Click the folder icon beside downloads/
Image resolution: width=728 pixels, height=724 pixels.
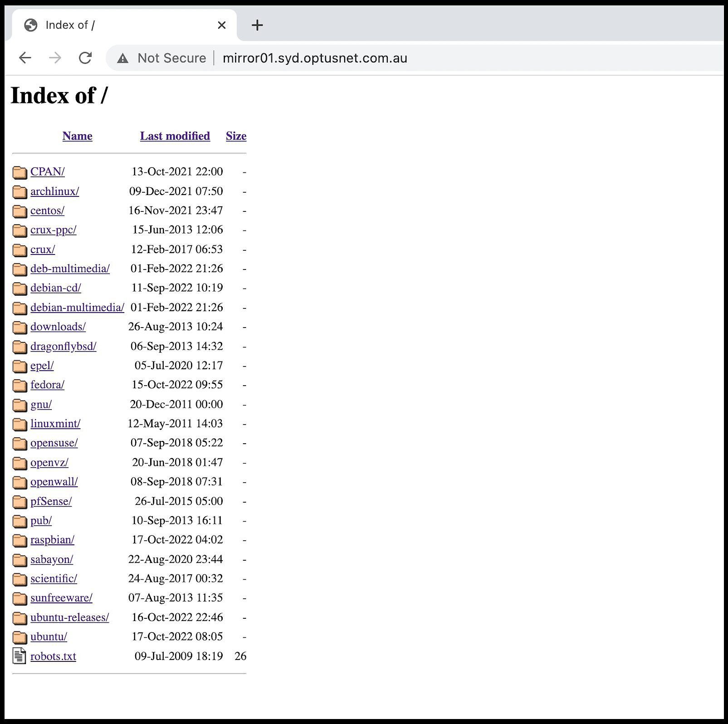click(20, 328)
